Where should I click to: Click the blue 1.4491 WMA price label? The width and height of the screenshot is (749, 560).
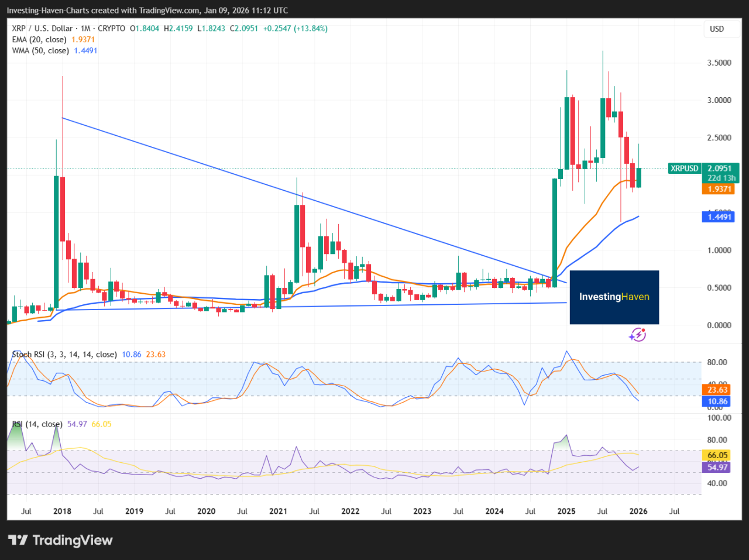[x=719, y=217]
